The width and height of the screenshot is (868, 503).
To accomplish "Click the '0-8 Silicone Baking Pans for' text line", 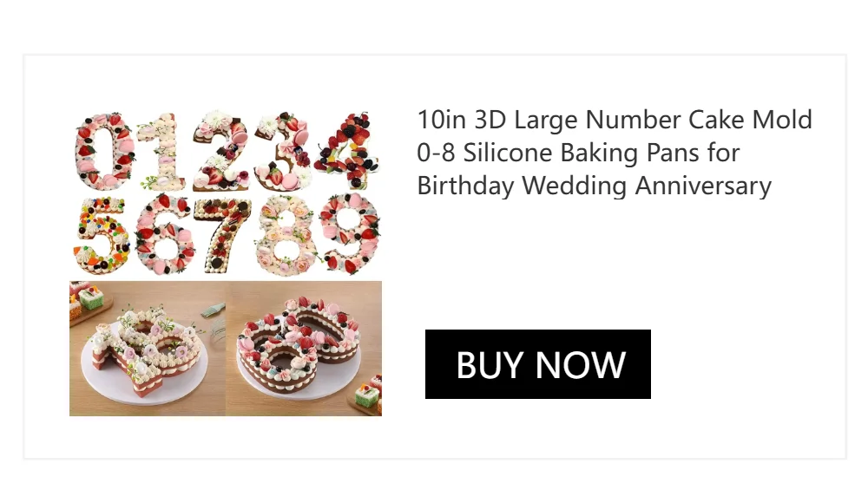I will click(x=578, y=153).
